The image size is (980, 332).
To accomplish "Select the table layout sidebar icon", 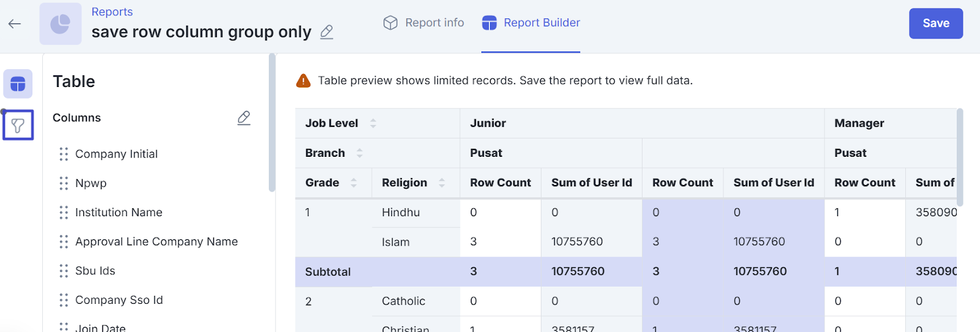I will (x=18, y=84).
